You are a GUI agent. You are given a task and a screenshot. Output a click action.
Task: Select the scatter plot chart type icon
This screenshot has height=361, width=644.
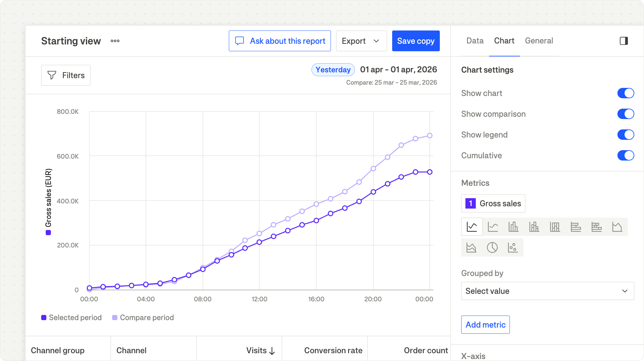tap(513, 247)
